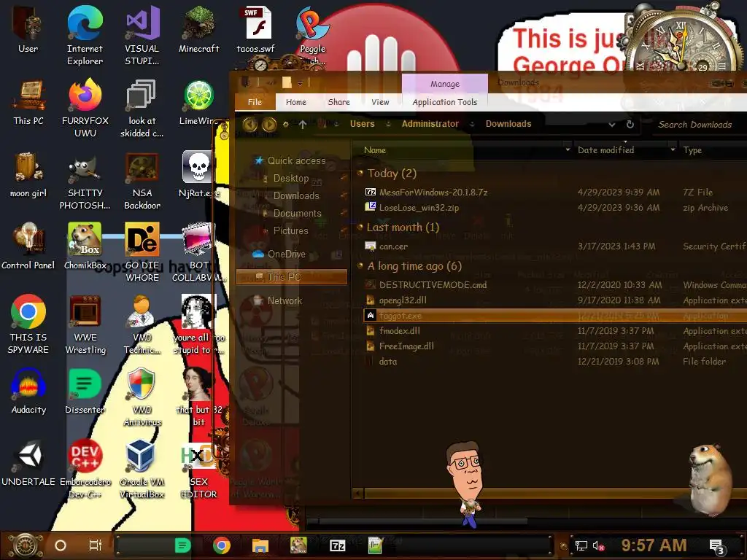Launch the Dissenter desktop icon
Screen dimensions: 747x560
click(x=85, y=392)
